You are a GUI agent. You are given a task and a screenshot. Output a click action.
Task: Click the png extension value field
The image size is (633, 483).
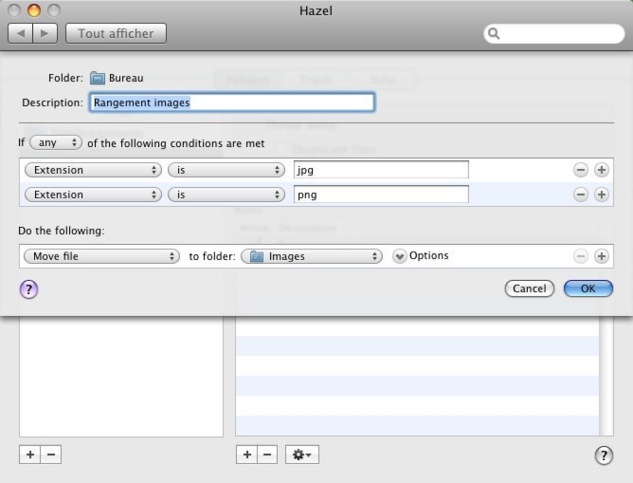click(381, 195)
